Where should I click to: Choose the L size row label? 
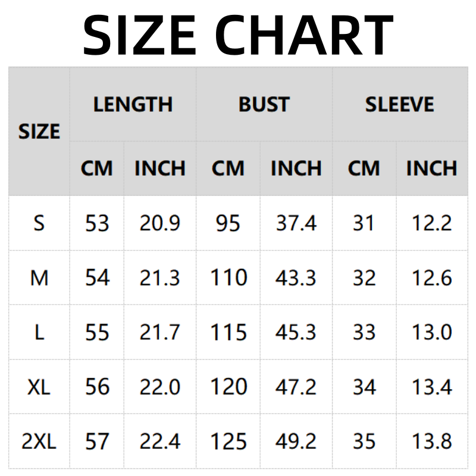click(39, 332)
